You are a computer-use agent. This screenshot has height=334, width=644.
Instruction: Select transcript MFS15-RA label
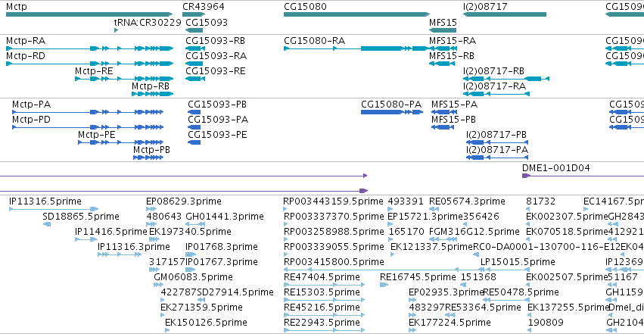(x=453, y=41)
